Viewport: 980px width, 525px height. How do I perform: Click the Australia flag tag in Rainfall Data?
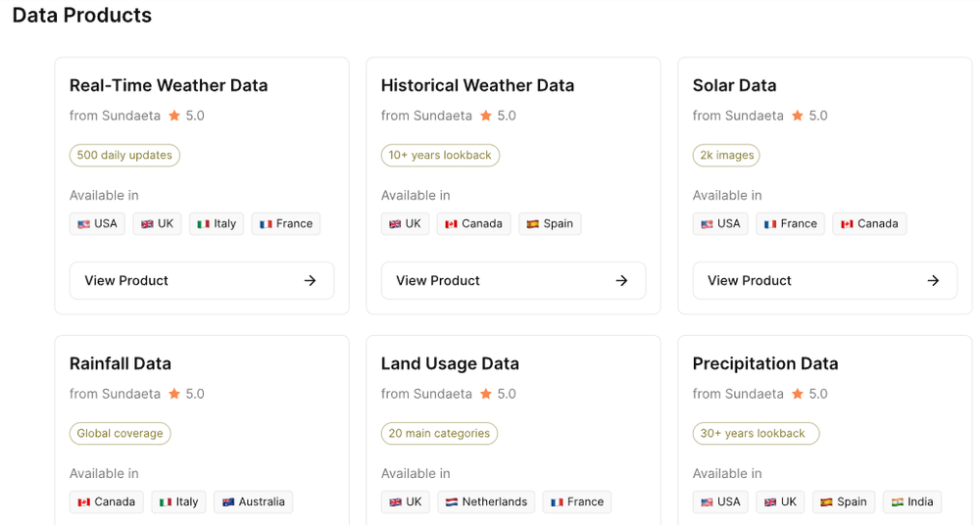tap(253, 501)
